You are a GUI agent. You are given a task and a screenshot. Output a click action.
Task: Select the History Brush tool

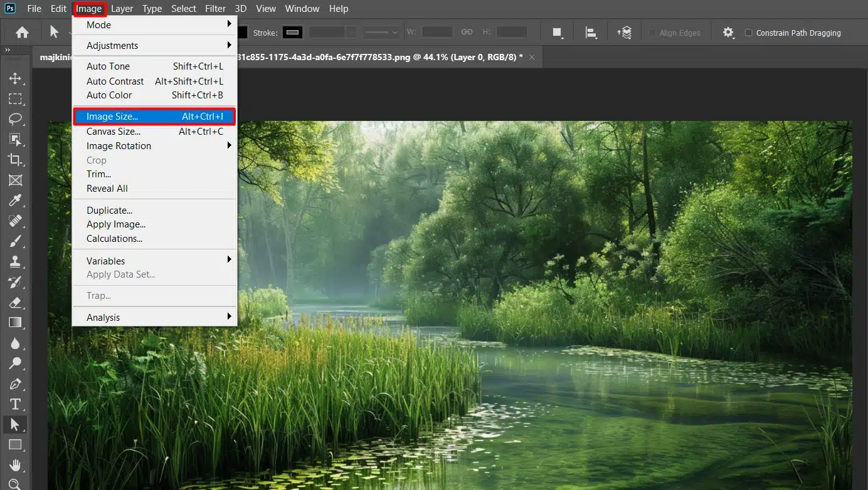tap(15, 282)
